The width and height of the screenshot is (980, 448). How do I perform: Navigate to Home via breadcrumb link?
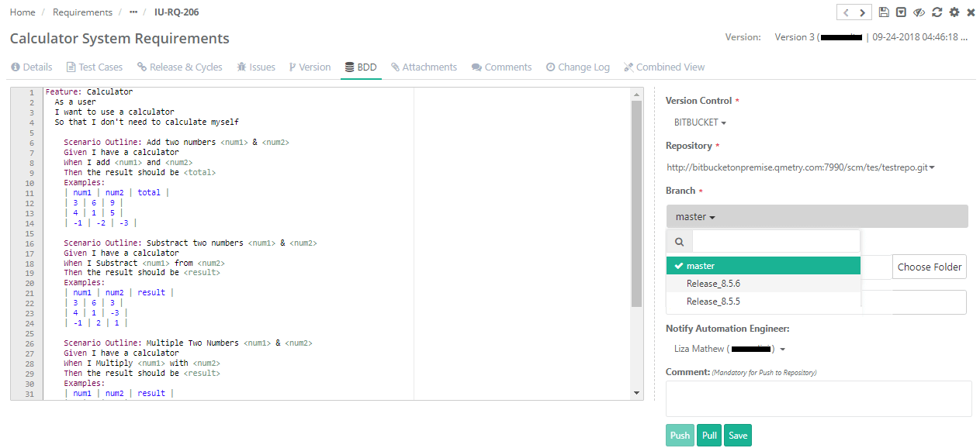tap(23, 12)
